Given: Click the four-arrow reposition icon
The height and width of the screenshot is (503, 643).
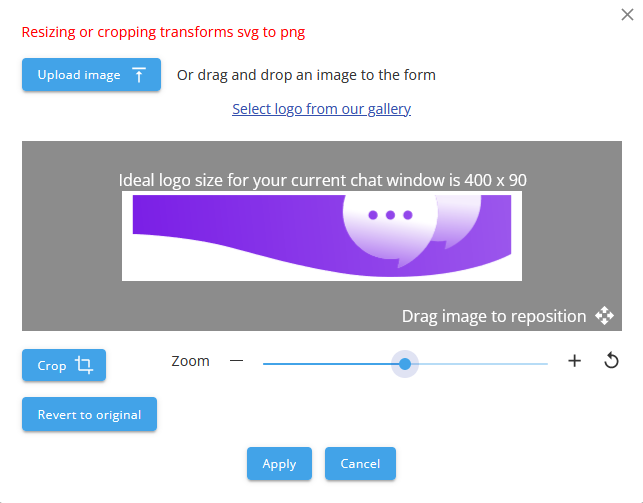Looking at the screenshot, I should coord(604,316).
